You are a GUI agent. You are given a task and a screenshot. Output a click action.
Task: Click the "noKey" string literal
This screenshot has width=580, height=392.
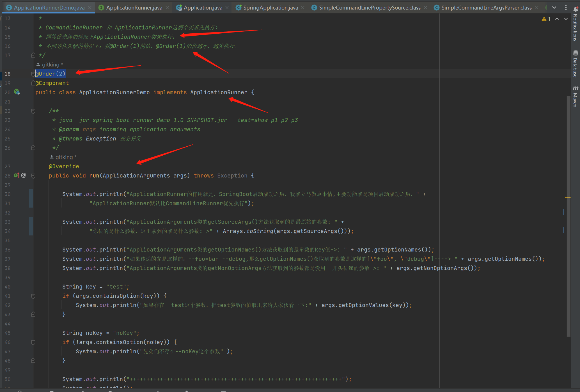pyautogui.click(x=125, y=333)
